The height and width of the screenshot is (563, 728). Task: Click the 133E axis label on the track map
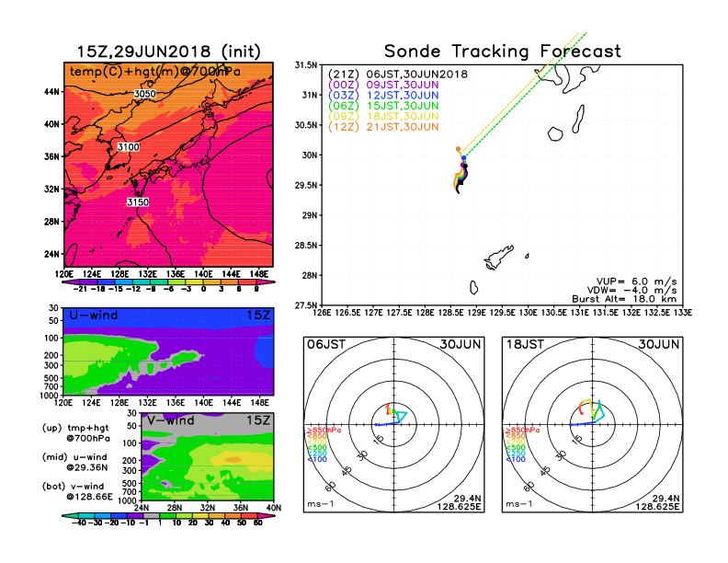tap(682, 313)
